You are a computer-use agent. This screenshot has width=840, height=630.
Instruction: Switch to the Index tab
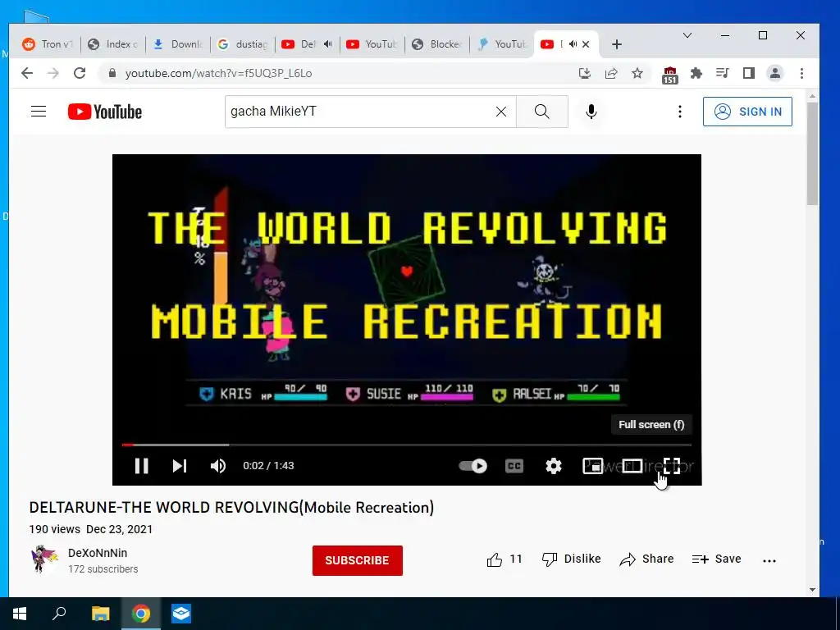point(113,44)
